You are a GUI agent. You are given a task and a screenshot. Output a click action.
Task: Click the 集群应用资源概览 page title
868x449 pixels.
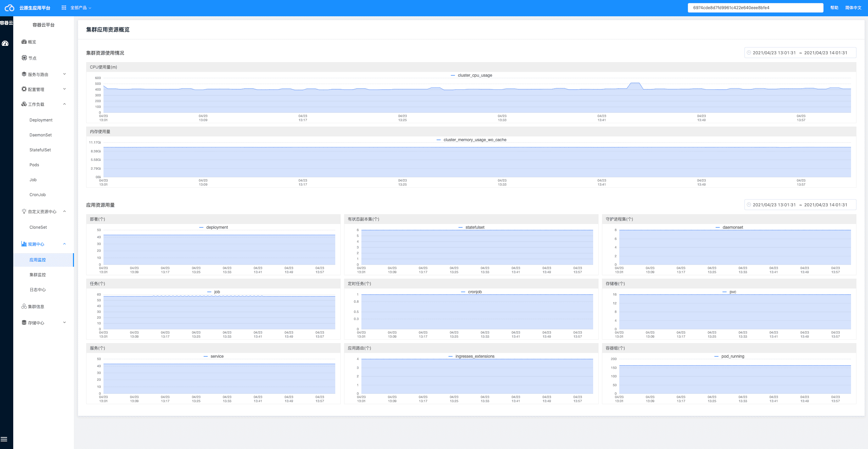108,30
